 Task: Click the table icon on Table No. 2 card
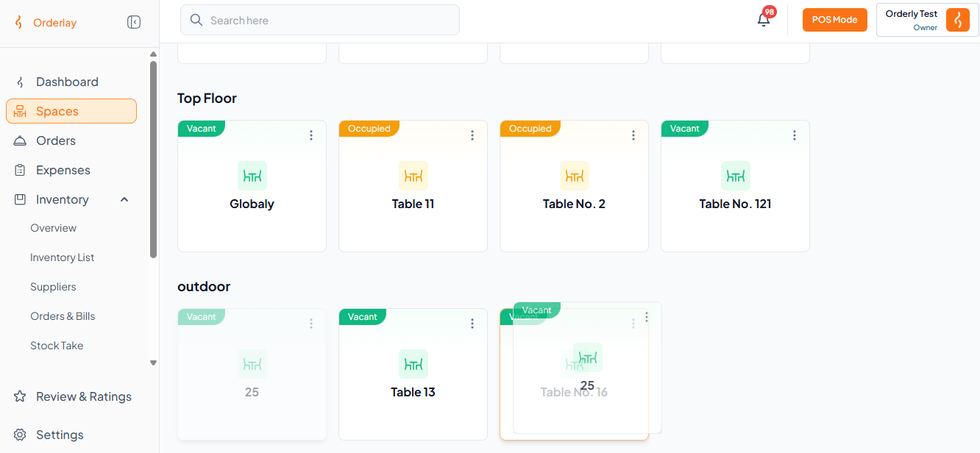click(575, 176)
